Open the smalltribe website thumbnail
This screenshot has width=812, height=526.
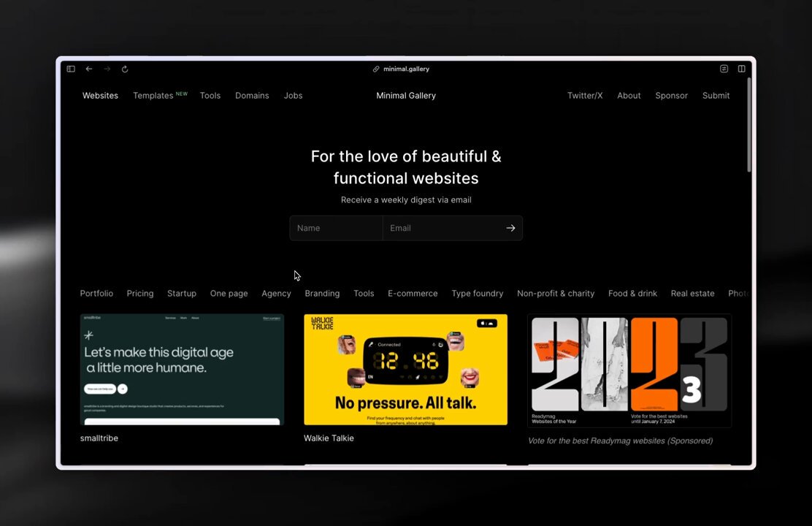(x=182, y=370)
